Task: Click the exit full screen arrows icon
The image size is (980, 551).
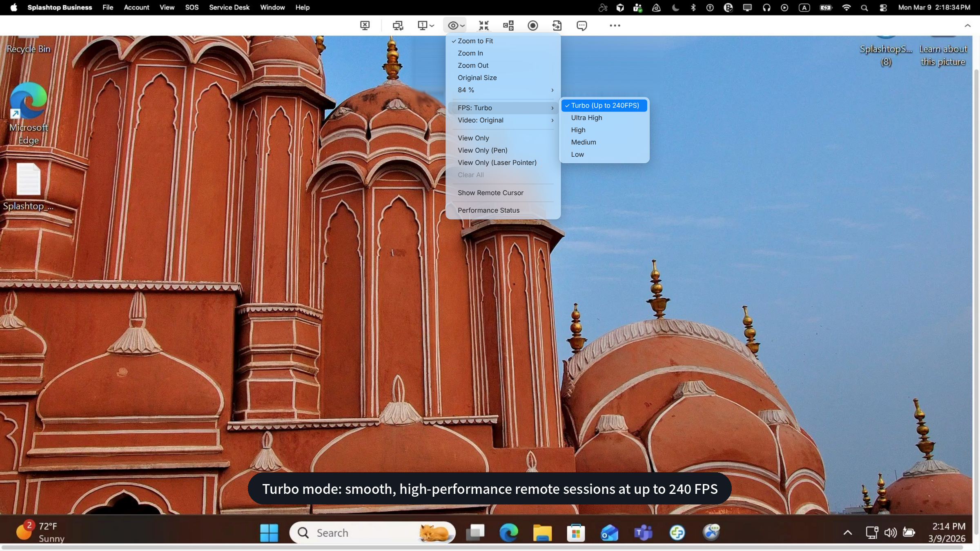Action: [484, 25]
